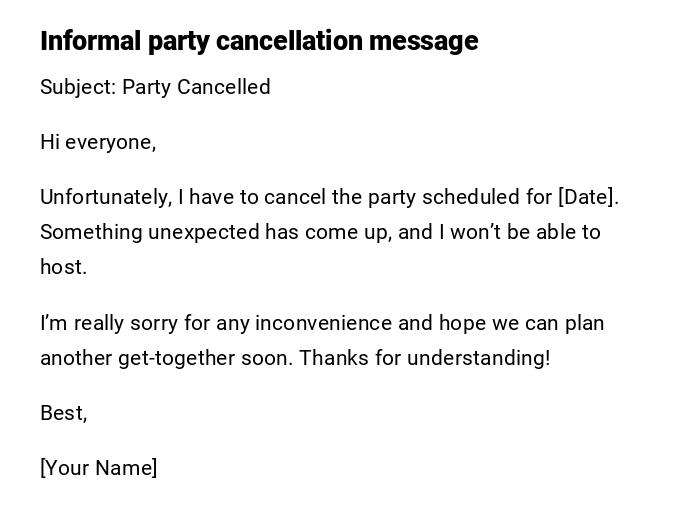This screenshot has width=700, height=530.
Task: Click the word 'Unfortunately' in the first paragraph
Action: (104, 197)
